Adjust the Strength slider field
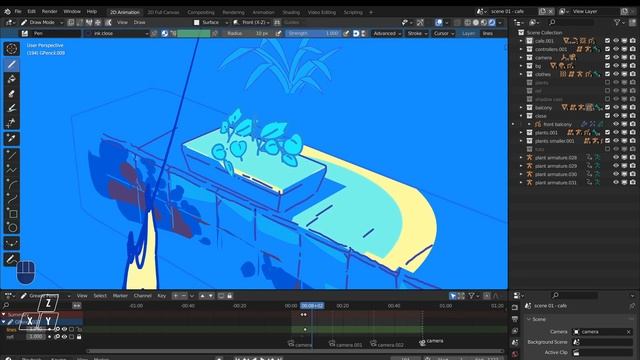 [x=313, y=33]
